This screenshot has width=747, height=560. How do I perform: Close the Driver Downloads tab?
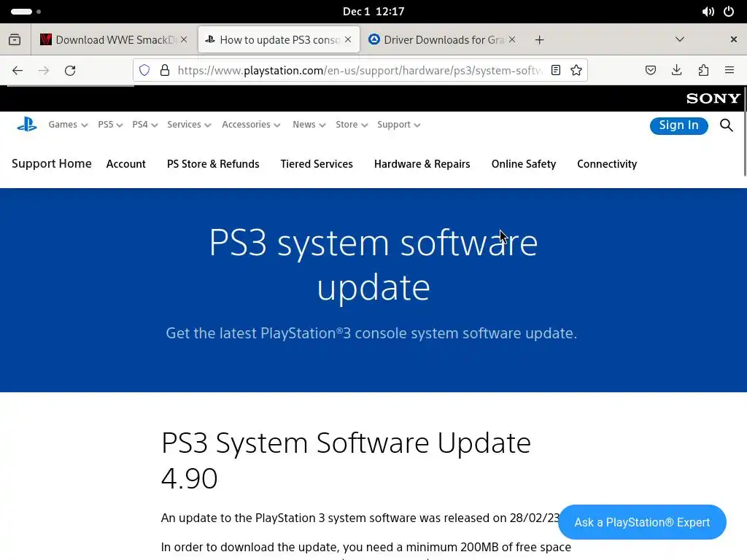pyautogui.click(x=512, y=39)
